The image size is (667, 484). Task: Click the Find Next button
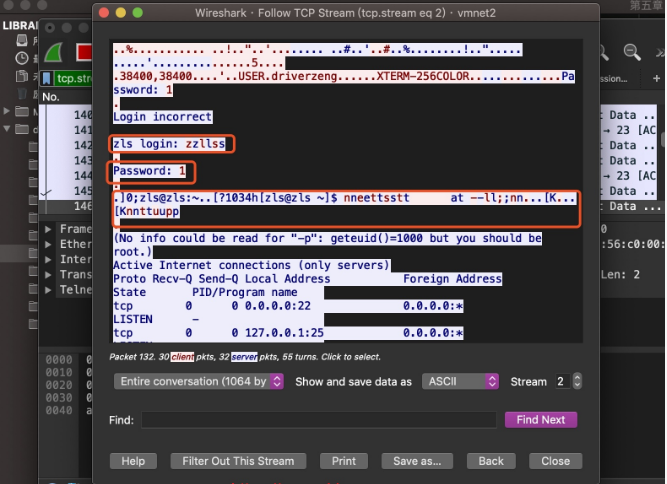tap(541, 420)
